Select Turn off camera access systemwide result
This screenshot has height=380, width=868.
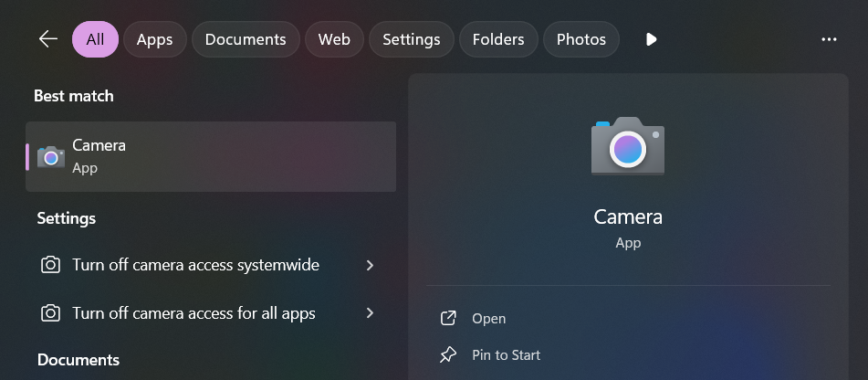(211, 265)
